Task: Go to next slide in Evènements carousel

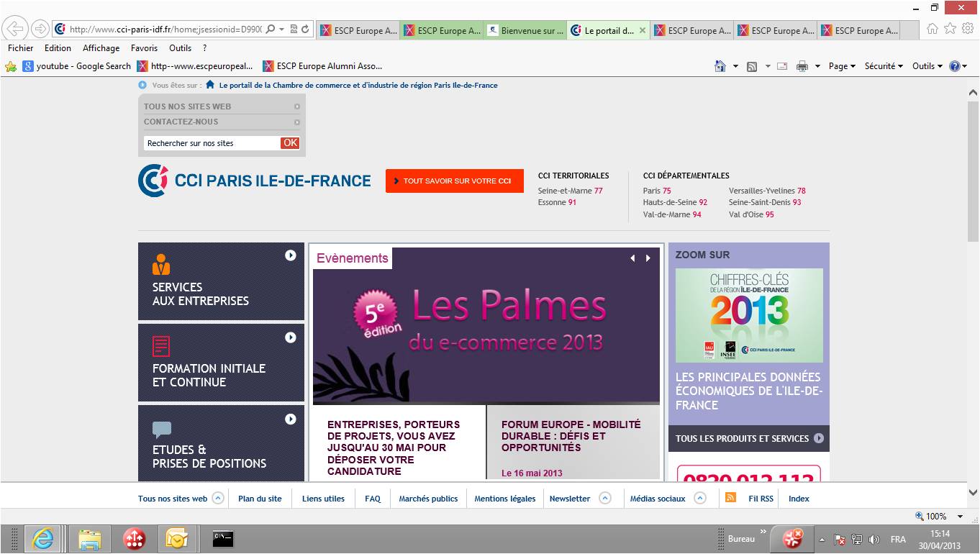Action: pos(648,258)
